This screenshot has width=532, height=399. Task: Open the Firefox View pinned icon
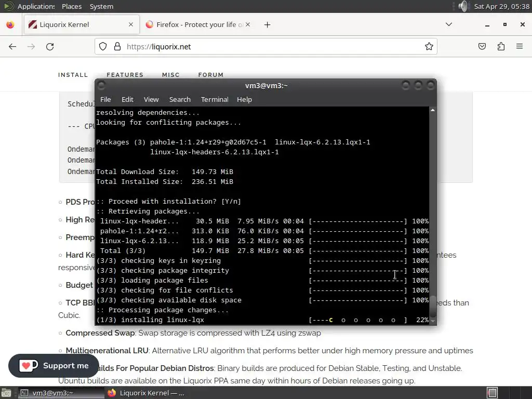[x=10, y=24]
